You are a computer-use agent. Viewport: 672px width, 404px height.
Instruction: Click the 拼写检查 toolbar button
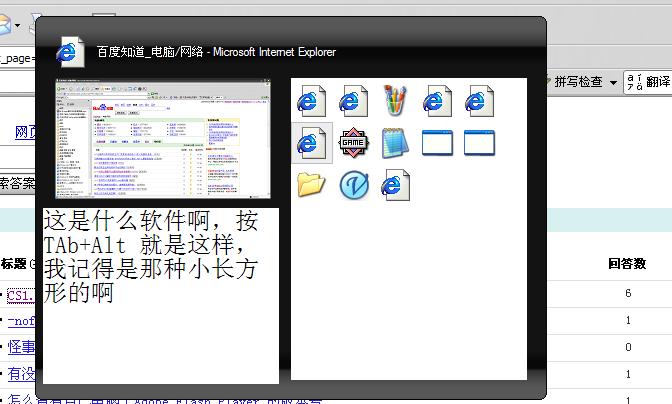pyautogui.click(x=578, y=81)
